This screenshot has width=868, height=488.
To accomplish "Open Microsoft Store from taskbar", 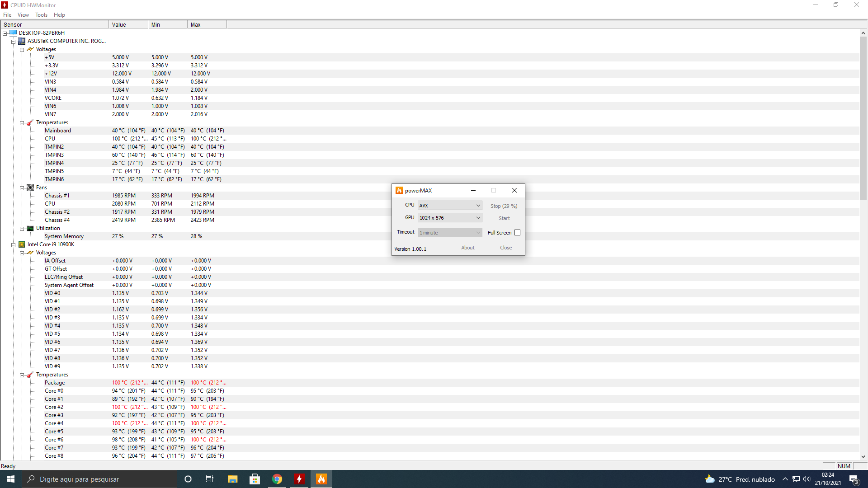I will click(255, 479).
